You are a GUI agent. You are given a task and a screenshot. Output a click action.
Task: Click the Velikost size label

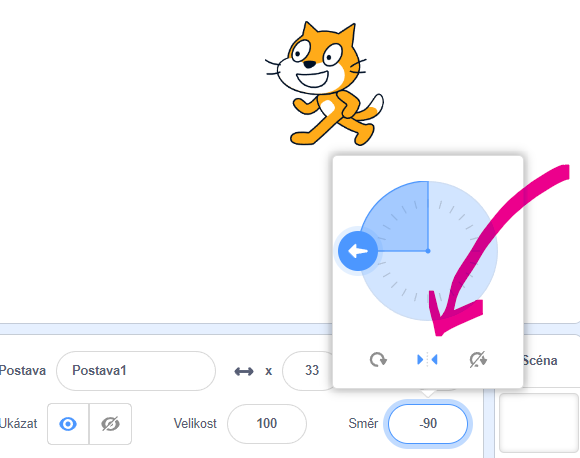click(x=195, y=424)
